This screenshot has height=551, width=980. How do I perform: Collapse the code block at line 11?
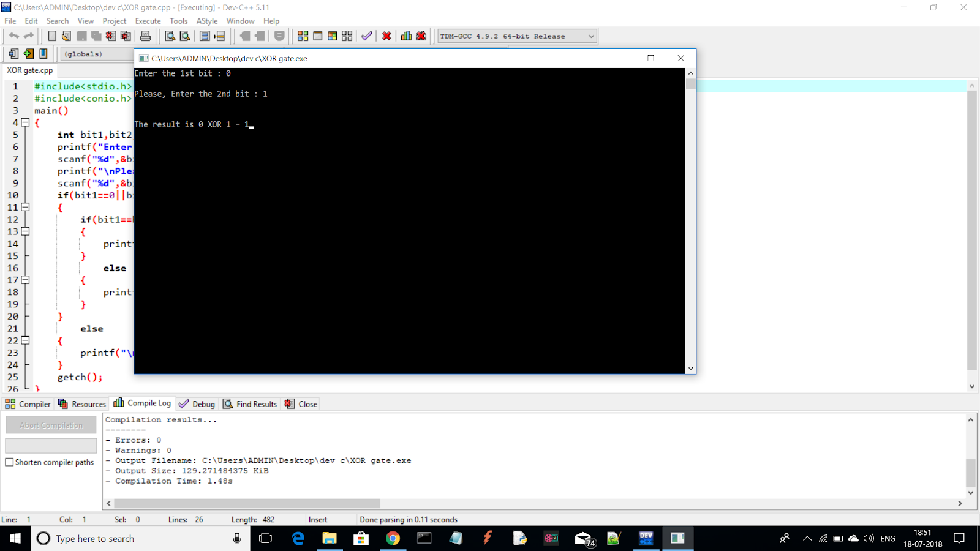click(24, 207)
